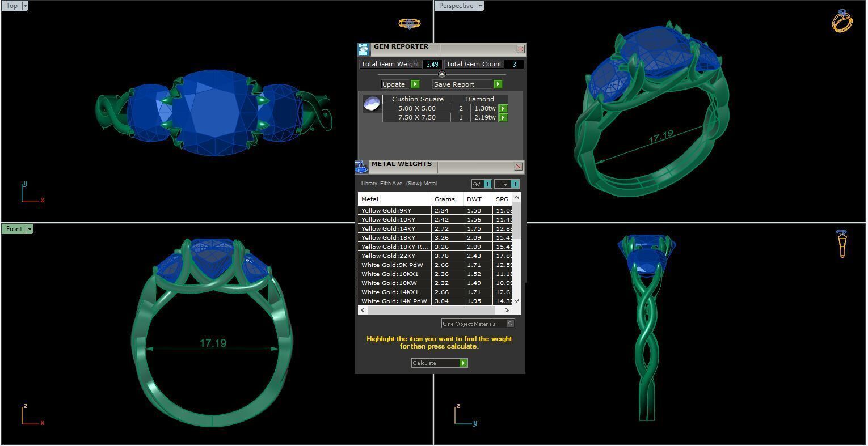Click the Cushion Square header cell
This screenshot has height=446, width=868.
[418, 99]
